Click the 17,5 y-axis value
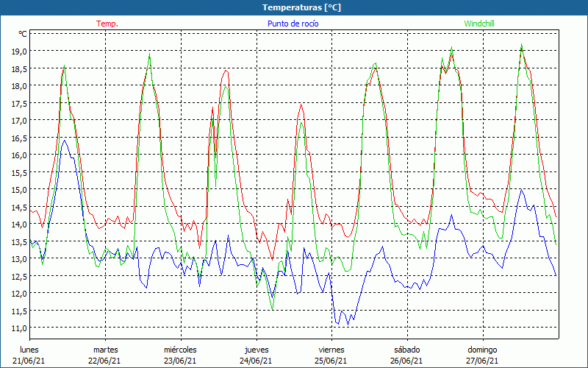This screenshot has height=368, width=588. [19, 103]
